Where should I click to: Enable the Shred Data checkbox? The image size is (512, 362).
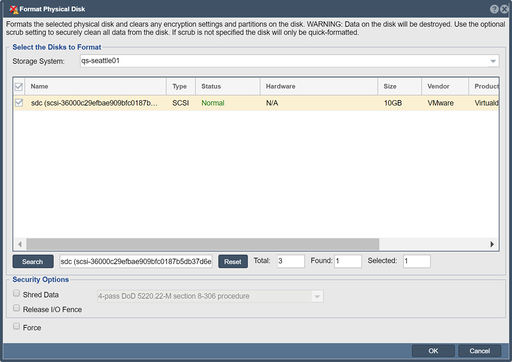coord(16,293)
